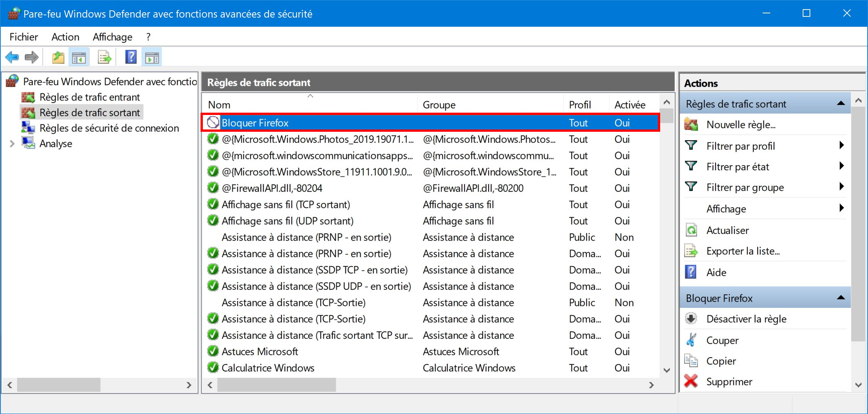868x414 pixels.
Task: Open the Filtrer par profil submenu arrow
Action: [842, 146]
